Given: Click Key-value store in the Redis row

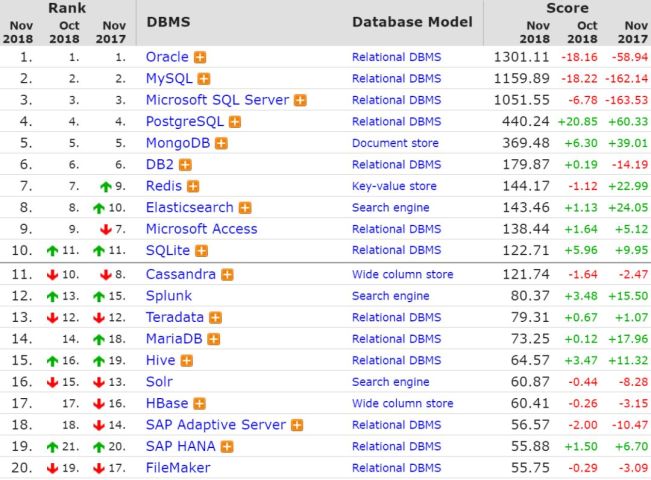Looking at the screenshot, I should pyautogui.click(x=394, y=186).
